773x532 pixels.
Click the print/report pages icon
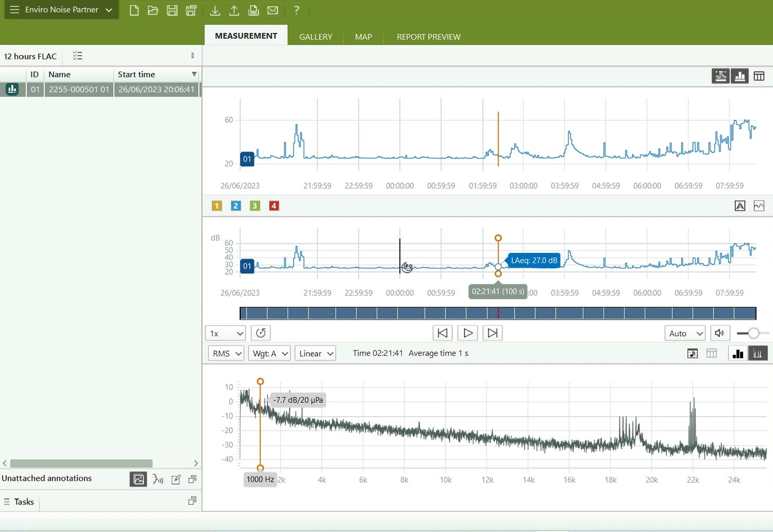click(253, 10)
